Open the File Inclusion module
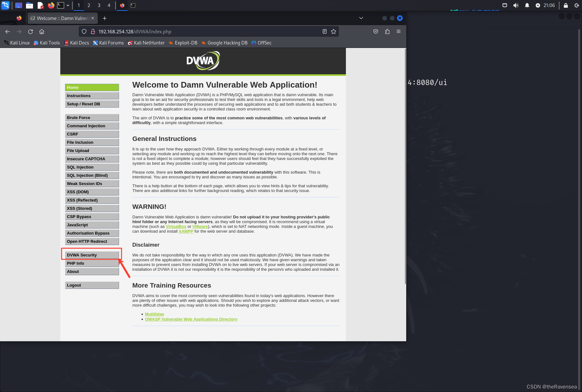Screen dimensions: 582x392 (92, 143)
